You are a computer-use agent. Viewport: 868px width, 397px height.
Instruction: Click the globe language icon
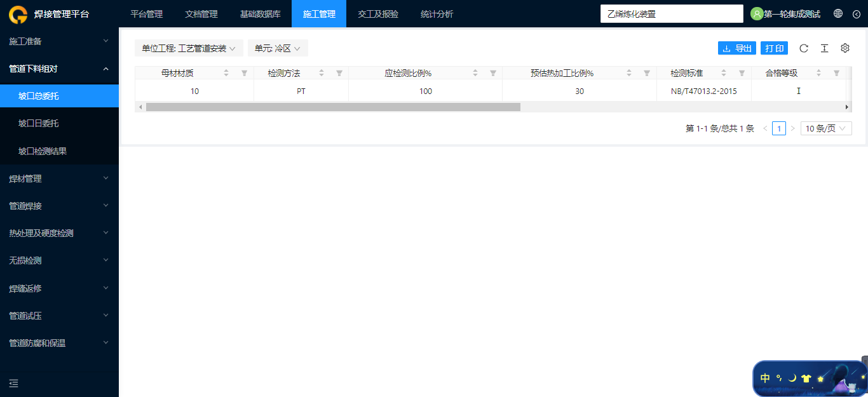point(838,14)
